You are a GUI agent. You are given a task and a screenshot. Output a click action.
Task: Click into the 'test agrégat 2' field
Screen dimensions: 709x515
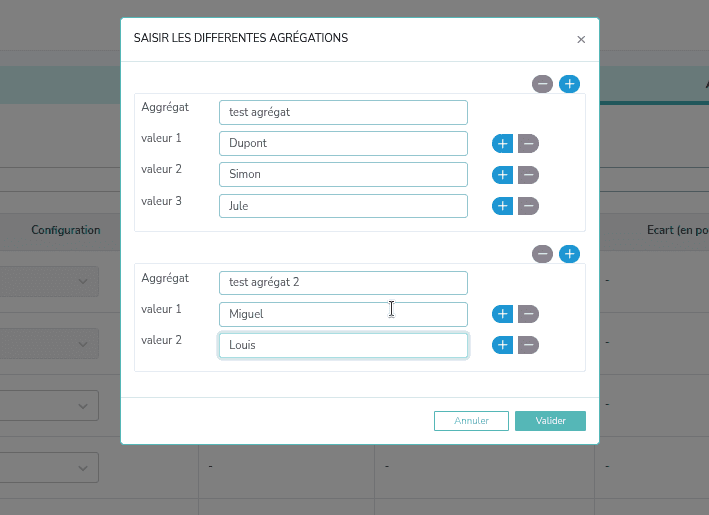(x=343, y=283)
